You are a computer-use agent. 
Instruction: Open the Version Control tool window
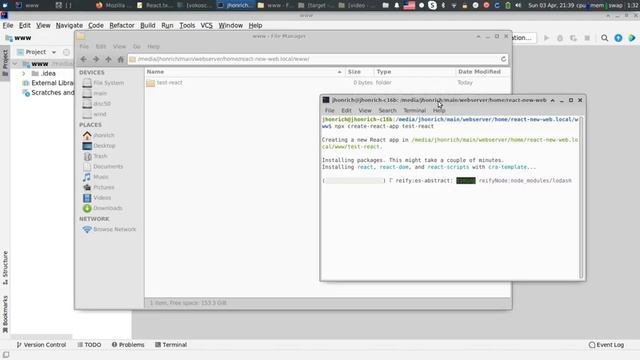[41, 344]
